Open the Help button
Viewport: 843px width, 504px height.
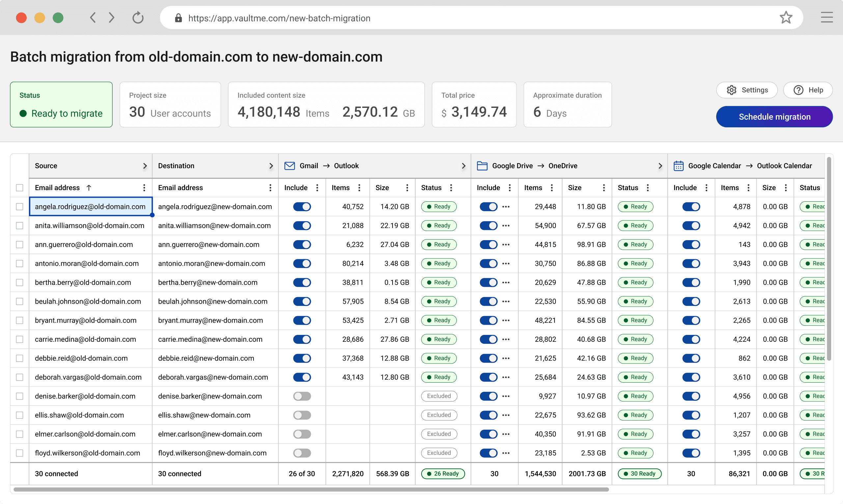click(808, 90)
